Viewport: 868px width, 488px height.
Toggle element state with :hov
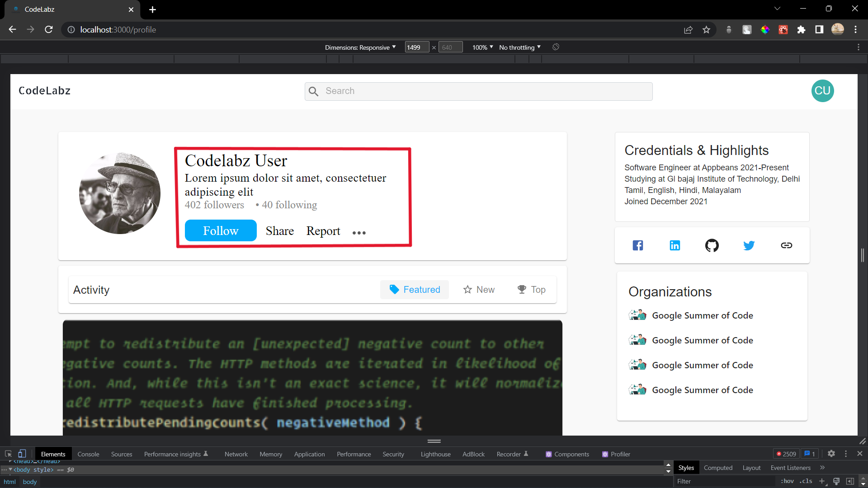[787, 481]
